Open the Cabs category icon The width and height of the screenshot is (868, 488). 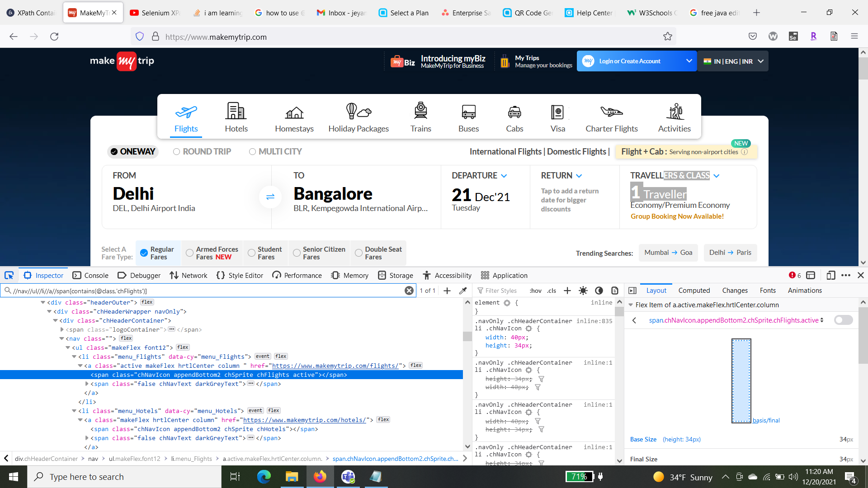[514, 112]
